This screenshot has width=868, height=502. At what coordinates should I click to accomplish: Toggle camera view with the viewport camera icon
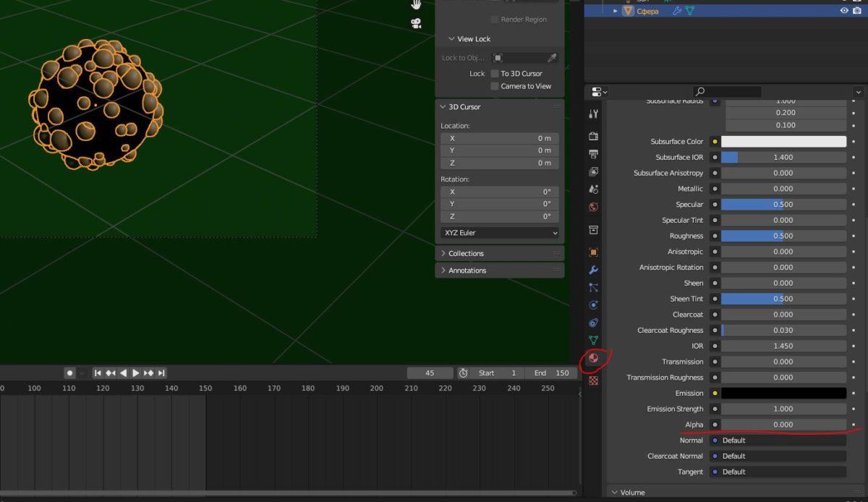coord(416,23)
